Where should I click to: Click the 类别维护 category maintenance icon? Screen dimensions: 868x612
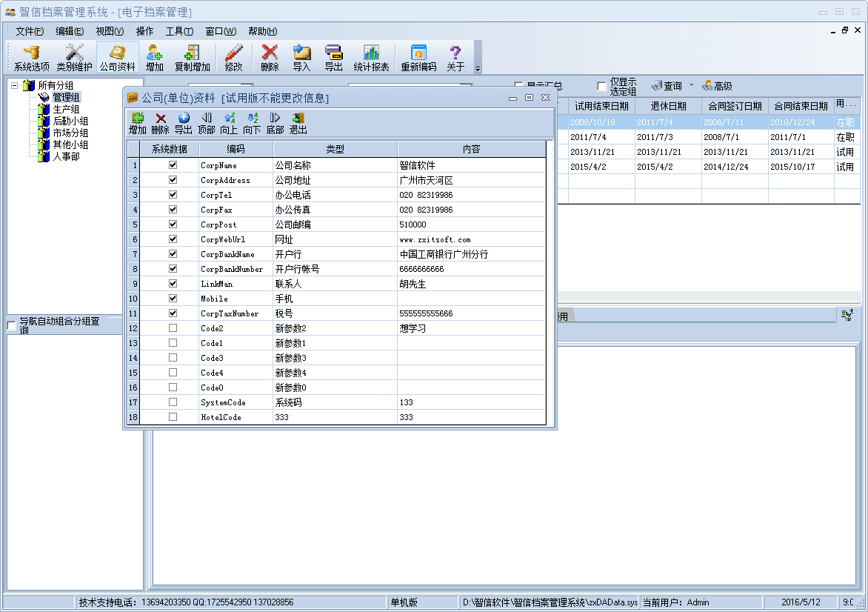click(x=74, y=58)
